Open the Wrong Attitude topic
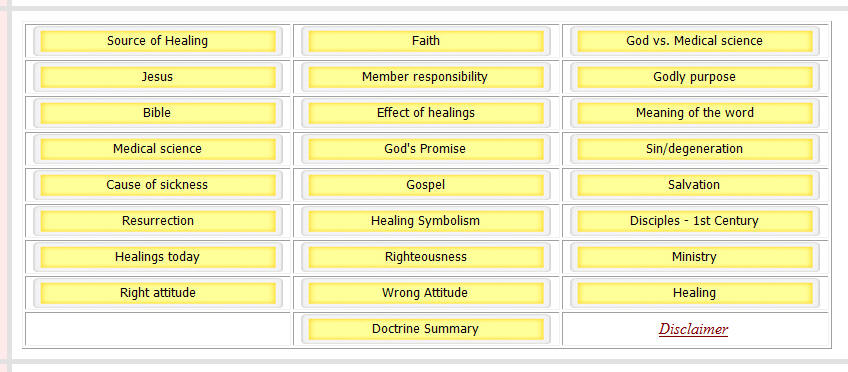The width and height of the screenshot is (848, 372). 426,293
